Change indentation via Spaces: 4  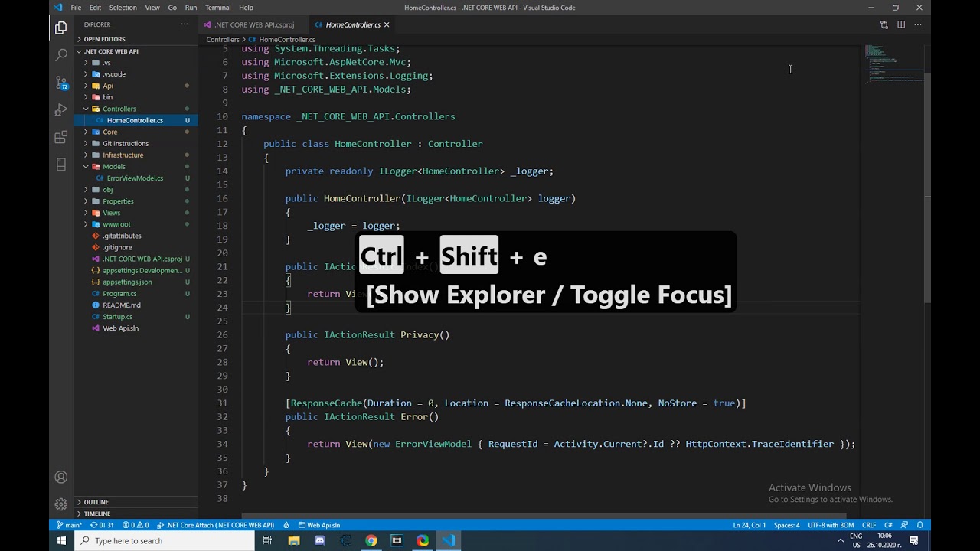click(786, 525)
